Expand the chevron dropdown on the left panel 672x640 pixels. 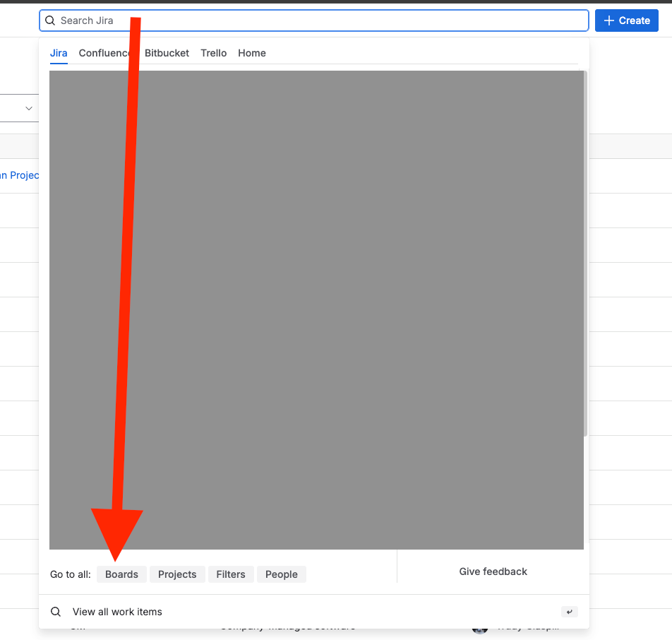click(x=28, y=108)
